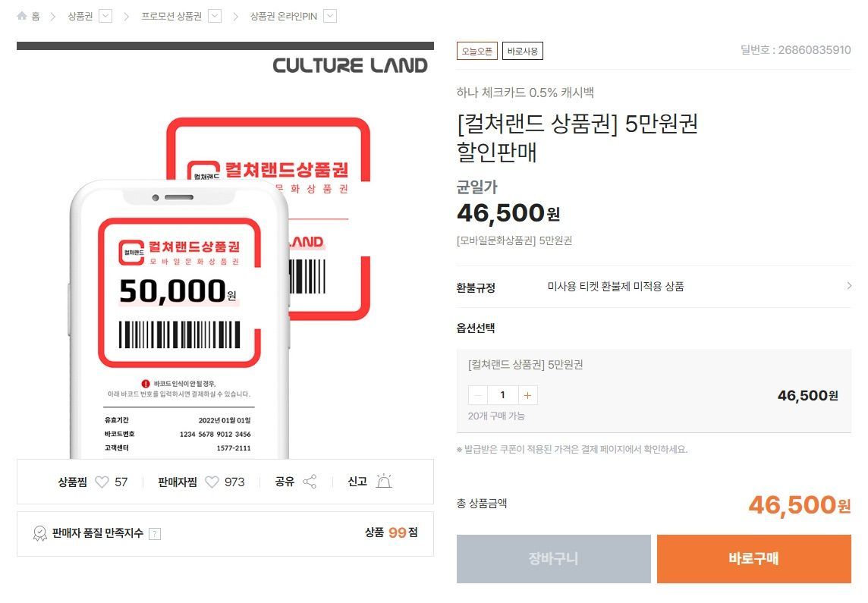868x603 pixels.
Task: Click the home icon in the breadcrumb
Action: pos(22,14)
